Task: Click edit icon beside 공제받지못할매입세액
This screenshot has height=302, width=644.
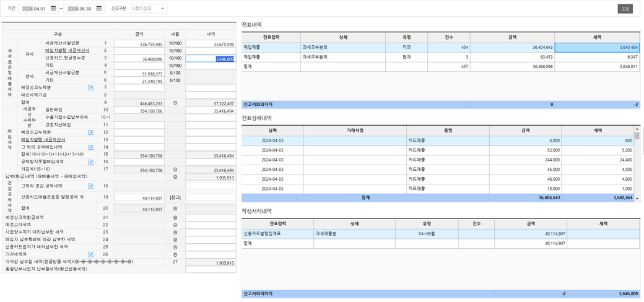Action: (x=91, y=162)
